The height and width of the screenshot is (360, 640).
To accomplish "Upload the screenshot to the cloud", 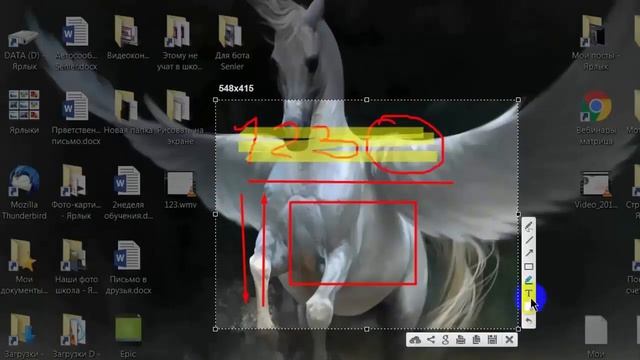I will (x=415, y=340).
